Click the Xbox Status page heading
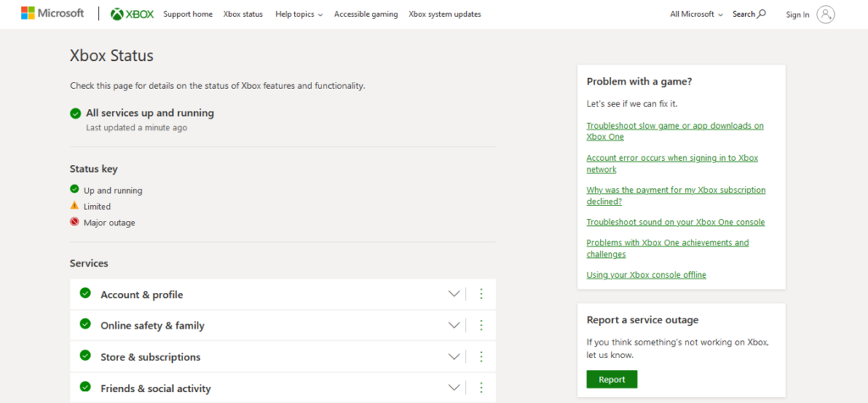 (x=111, y=56)
